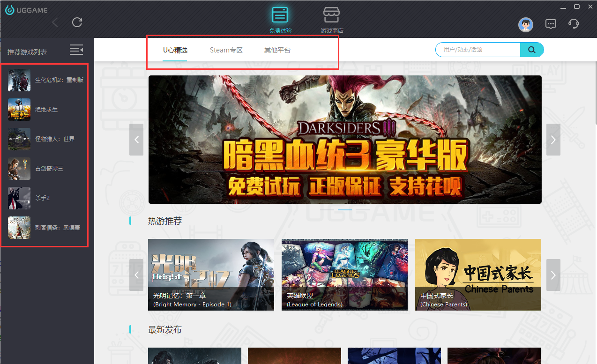Select 绝地求生 text in the list

pyautogui.click(x=46, y=110)
